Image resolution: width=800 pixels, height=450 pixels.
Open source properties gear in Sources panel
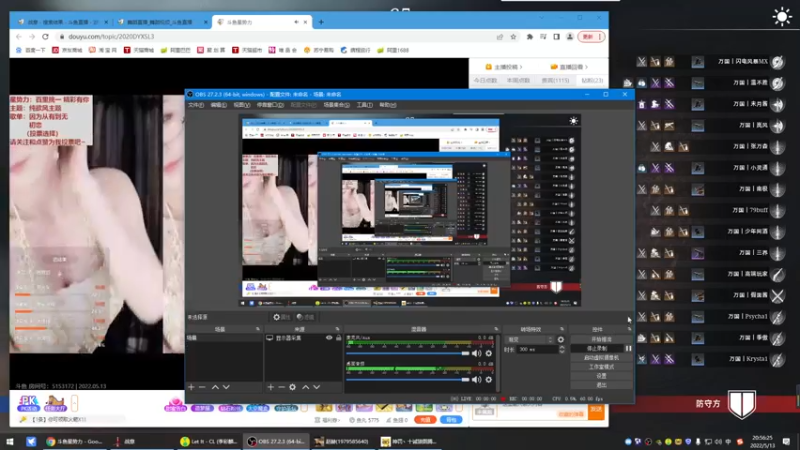point(292,387)
